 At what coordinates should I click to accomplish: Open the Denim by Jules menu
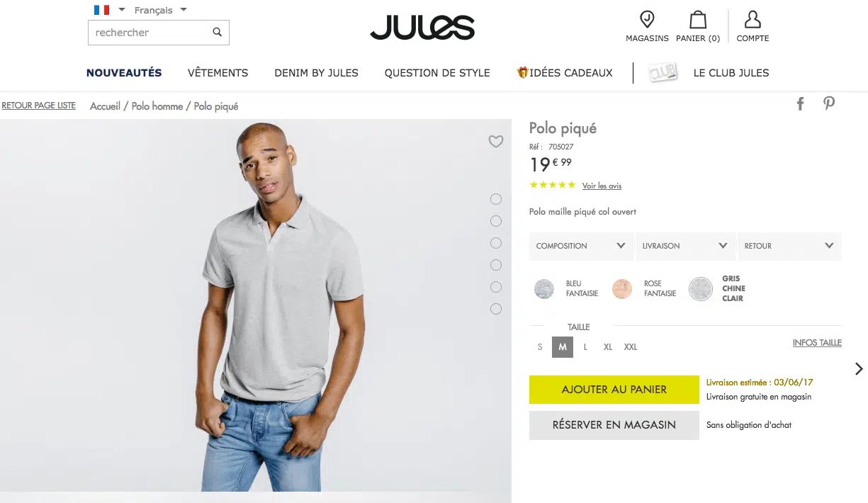(316, 72)
